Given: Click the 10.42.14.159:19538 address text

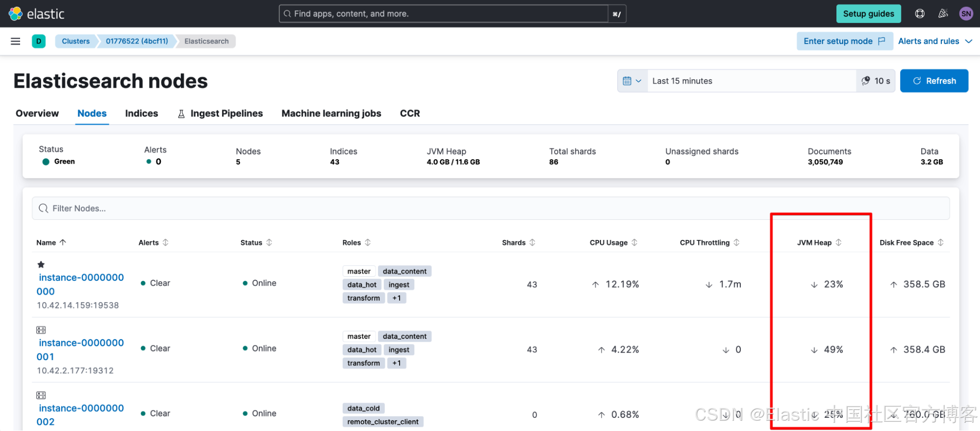Looking at the screenshot, I should click(77, 305).
